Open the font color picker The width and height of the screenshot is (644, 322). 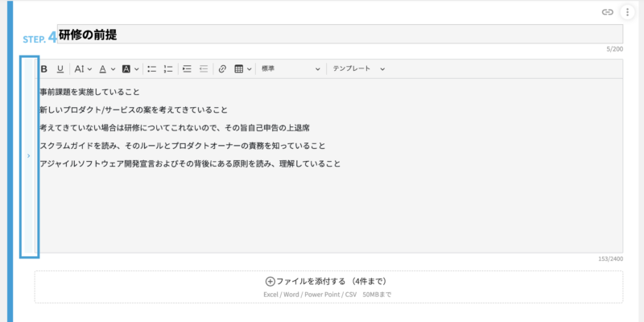(107, 69)
